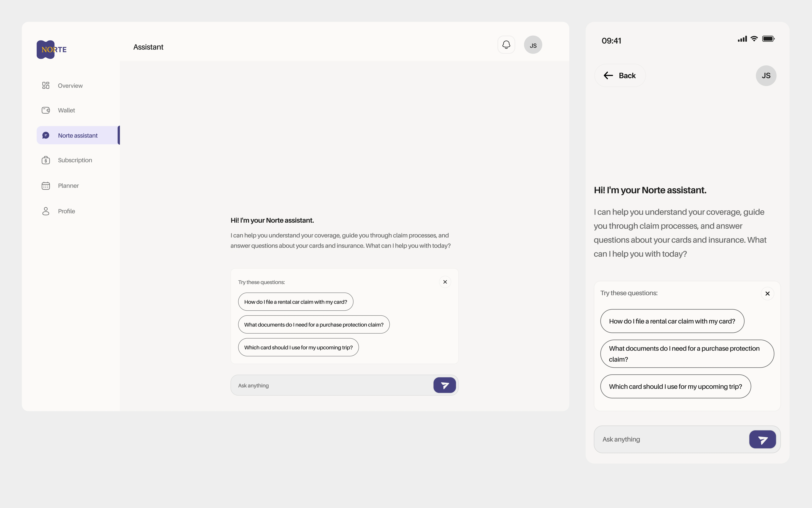Viewport: 812px width, 508px height.
Task: Select Norte assistant sidebar item
Action: click(x=78, y=135)
